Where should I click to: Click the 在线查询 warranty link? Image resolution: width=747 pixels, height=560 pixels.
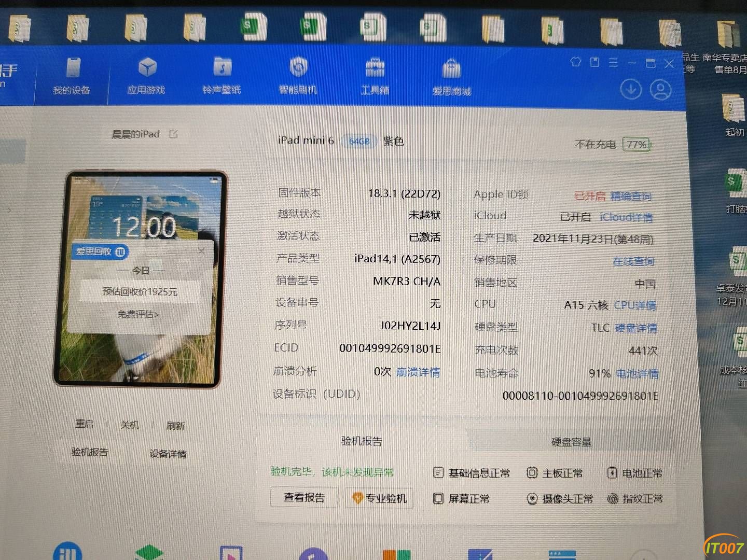coord(633,261)
